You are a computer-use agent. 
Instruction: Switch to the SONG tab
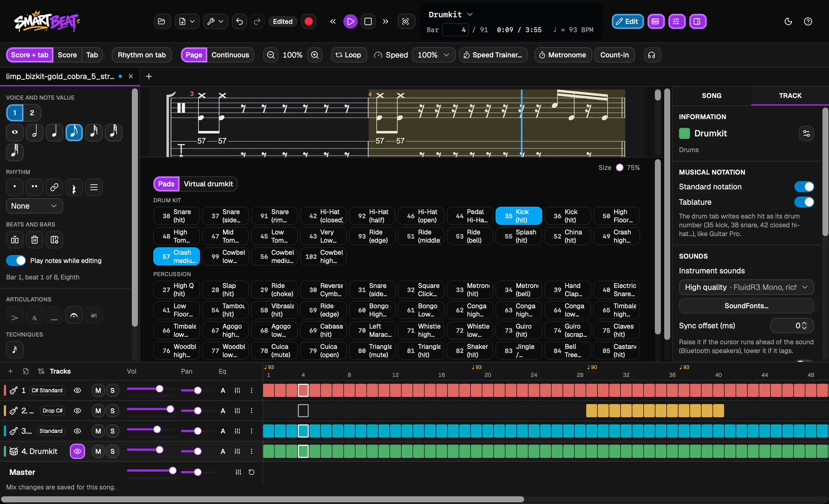[x=711, y=96]
